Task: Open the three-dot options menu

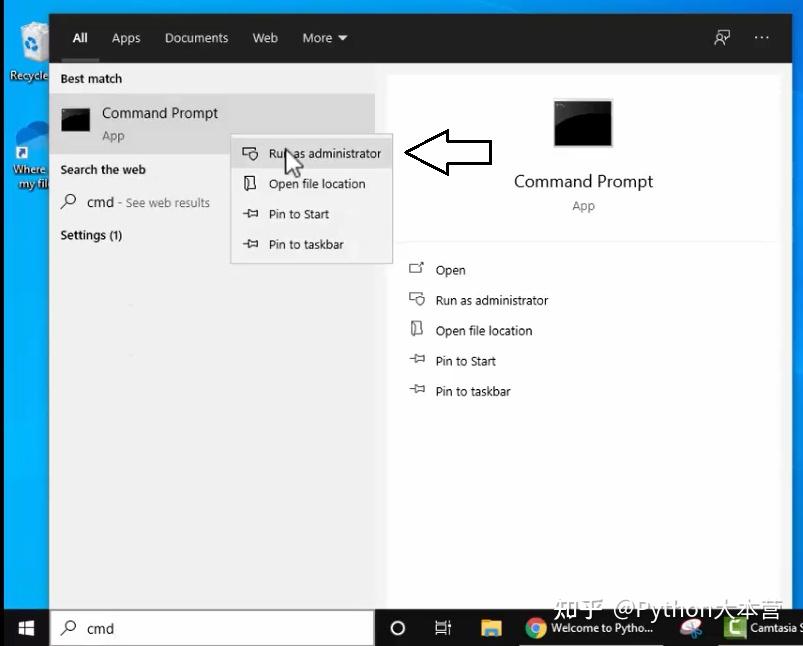Action: [762, 37]
